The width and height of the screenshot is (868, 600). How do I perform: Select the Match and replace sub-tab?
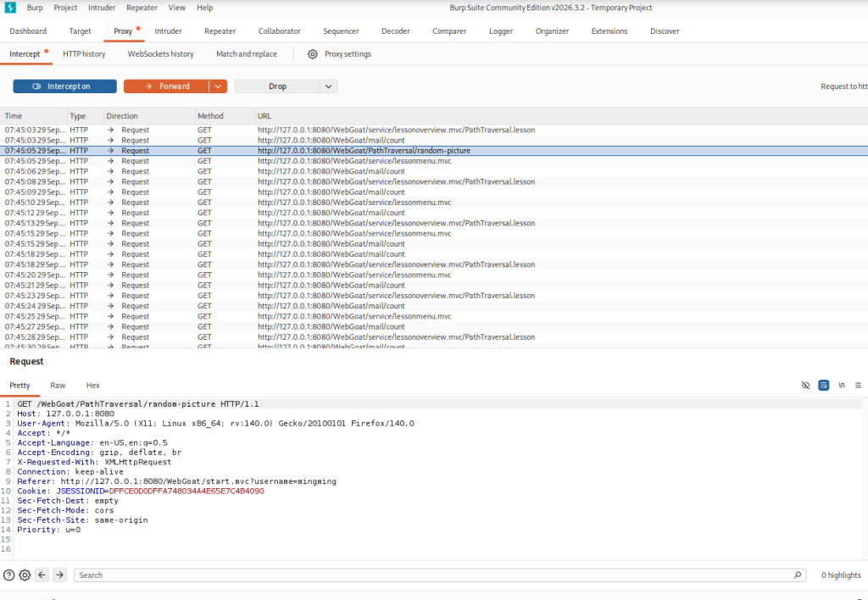[x=247, y=54]
